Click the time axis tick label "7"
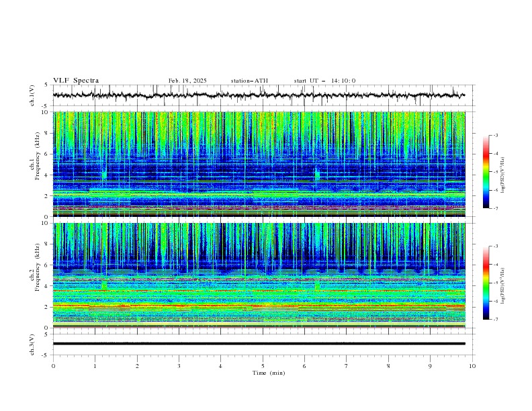This screenshot has width=532, height=411. pyautogui.click(x=347, y=366)
